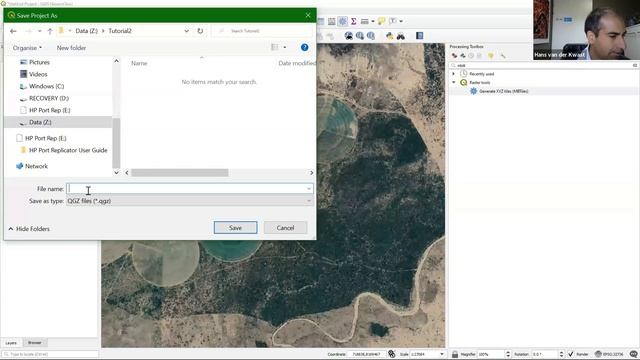The height and width of the screenshot is (360, 640).
Task: Create a New folder
Action: point(71,48)
